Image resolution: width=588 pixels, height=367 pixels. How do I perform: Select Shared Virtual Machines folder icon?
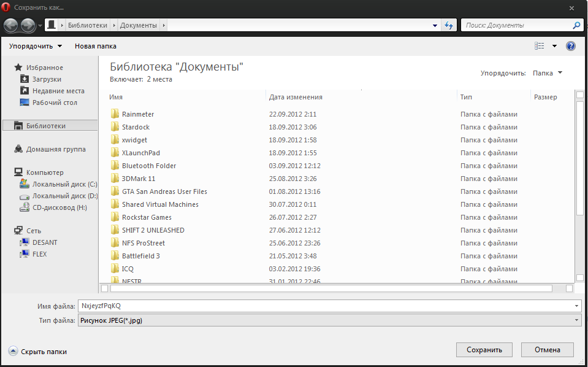point(115,204)
